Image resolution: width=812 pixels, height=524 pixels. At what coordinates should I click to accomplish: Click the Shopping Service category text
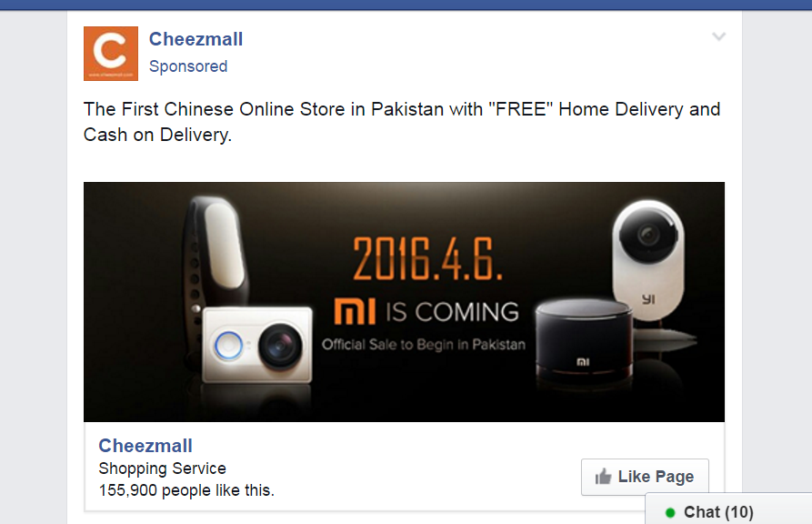(162, 469)
